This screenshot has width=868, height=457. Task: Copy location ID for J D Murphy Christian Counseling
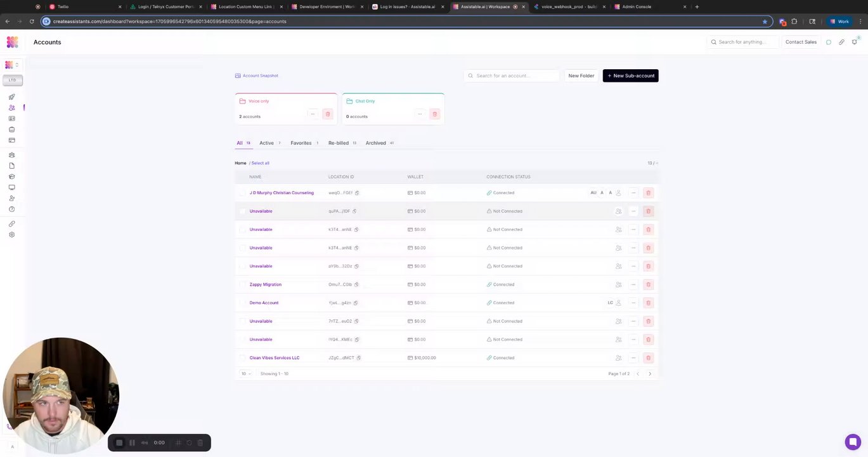click(357, 193)
